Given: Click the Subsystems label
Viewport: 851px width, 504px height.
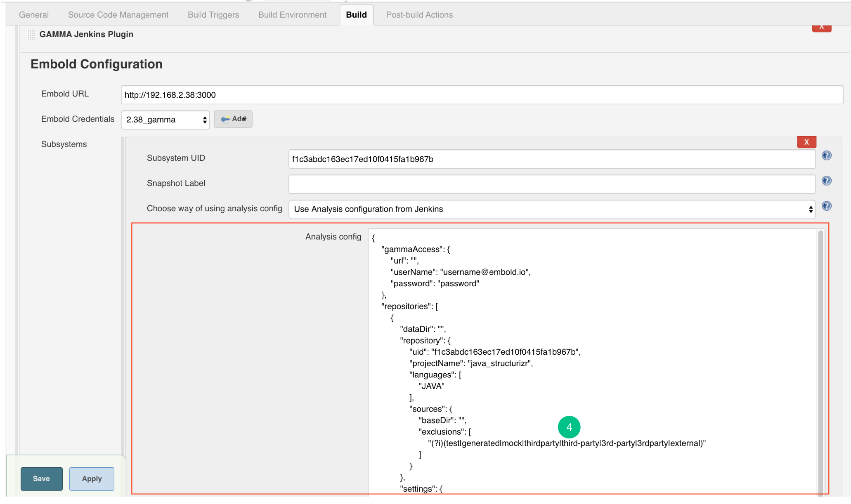Looking at the screenshot, I should click(64, 144).
